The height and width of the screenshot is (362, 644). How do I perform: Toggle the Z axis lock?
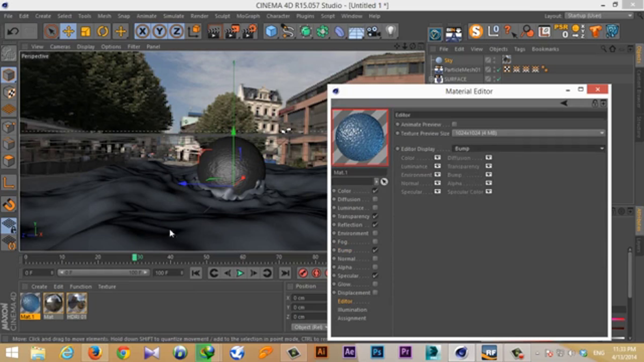(x=177, y=31)
